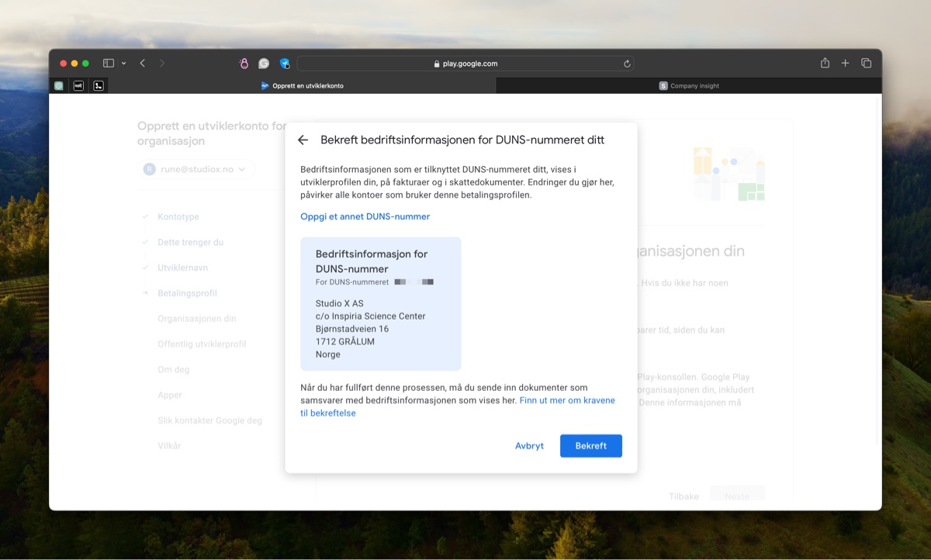Toggle Safari sidebar icon

(109, 64)
